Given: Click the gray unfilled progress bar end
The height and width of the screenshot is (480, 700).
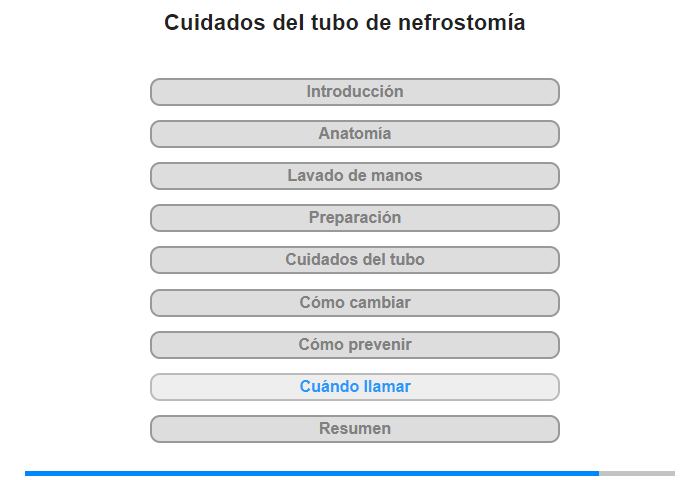Looking at the screenshot, I should 637,473.
